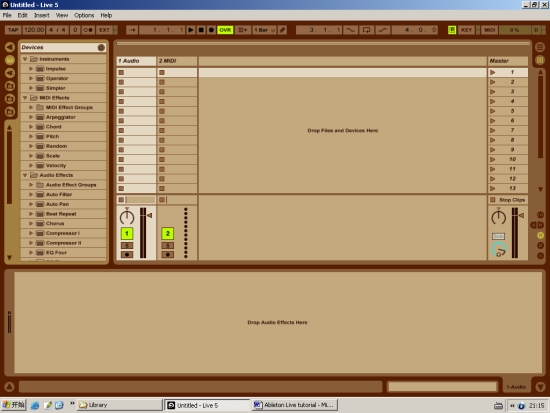Click the global Record button
550x413 pixels.
pos(211,30)
